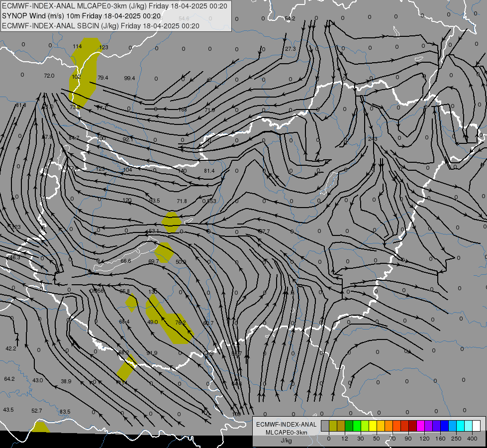The width and height of the screenshot is (487, 448).
Task: Click the map value 66.6
Action: (126, 261)
